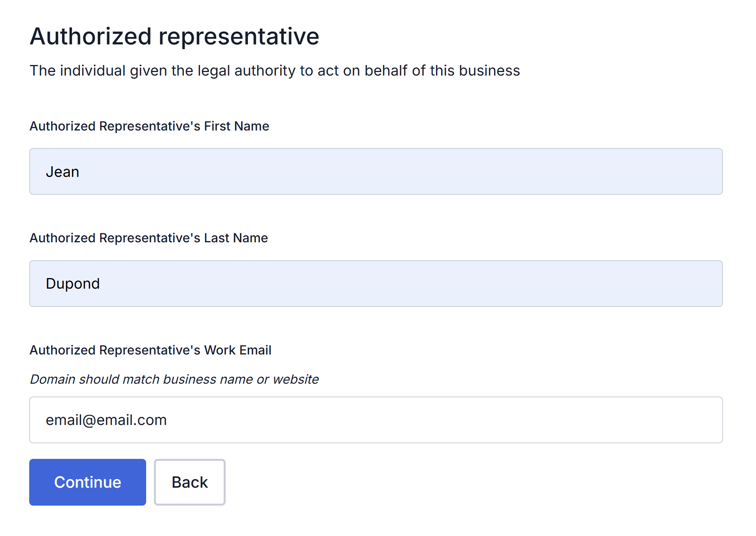
Task: Click the blue Continue button
Action: click(88, 482)
